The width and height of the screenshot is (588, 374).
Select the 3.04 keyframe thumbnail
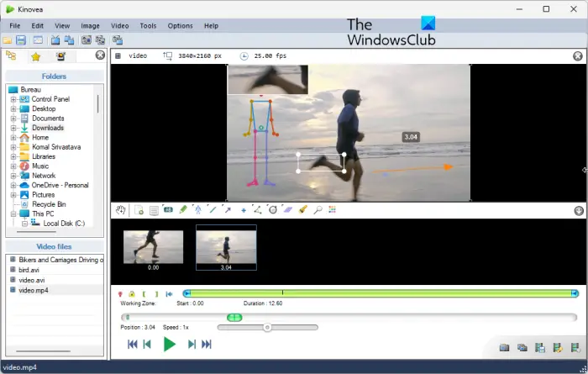click(x=226, y=247)
